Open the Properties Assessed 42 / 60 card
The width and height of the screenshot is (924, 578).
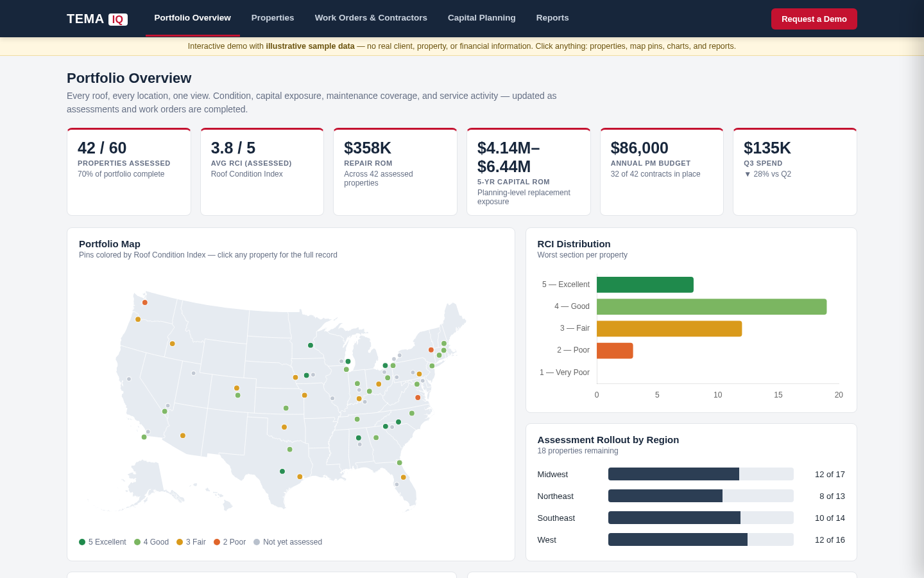click(129, 172)
